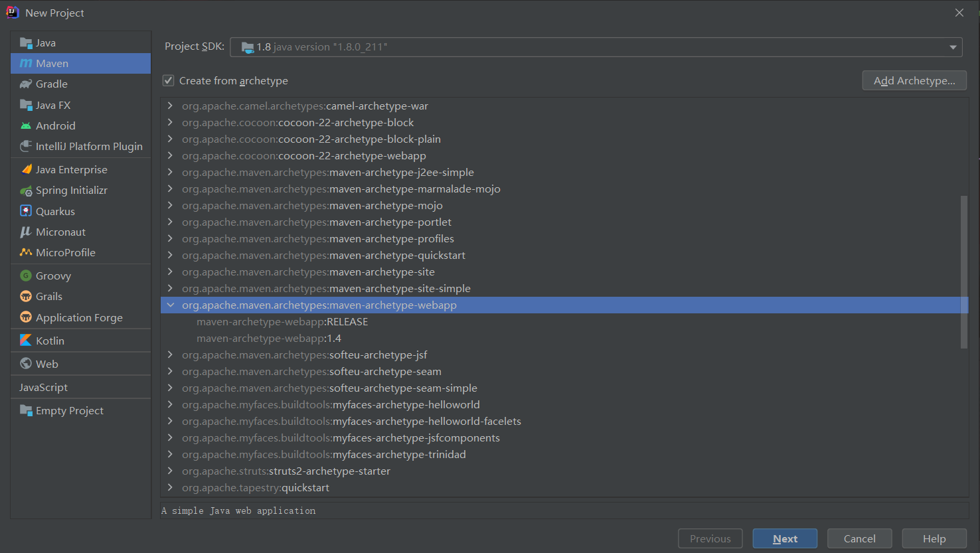Click the Spring Initializr icon
The image size is (980, 553).
tap(26, 191)
